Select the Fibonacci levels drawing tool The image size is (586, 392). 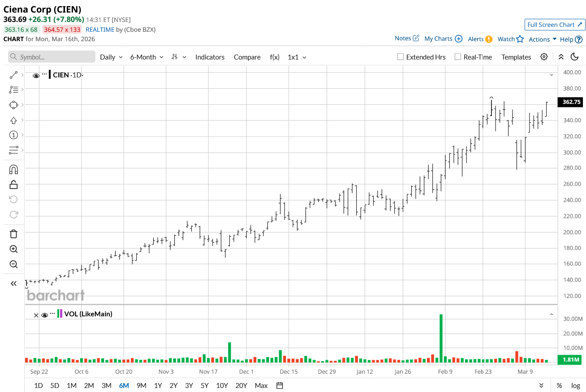point(13,90)
